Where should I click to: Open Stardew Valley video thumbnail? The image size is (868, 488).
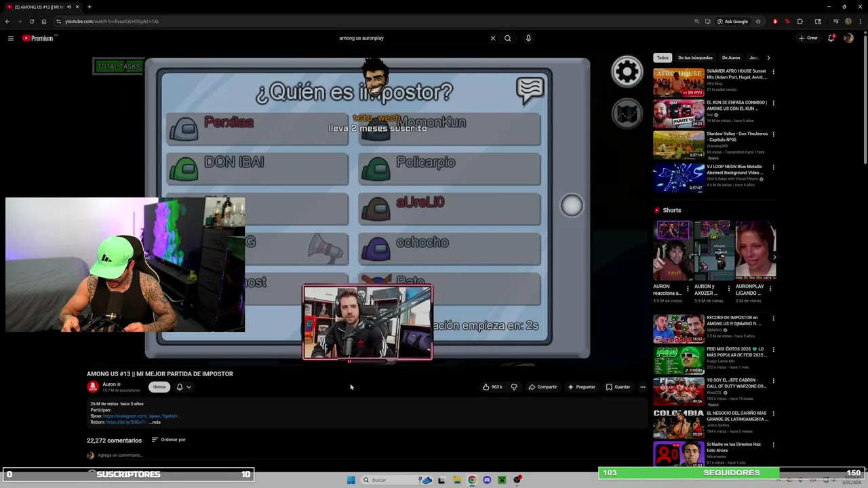[679, 145]
